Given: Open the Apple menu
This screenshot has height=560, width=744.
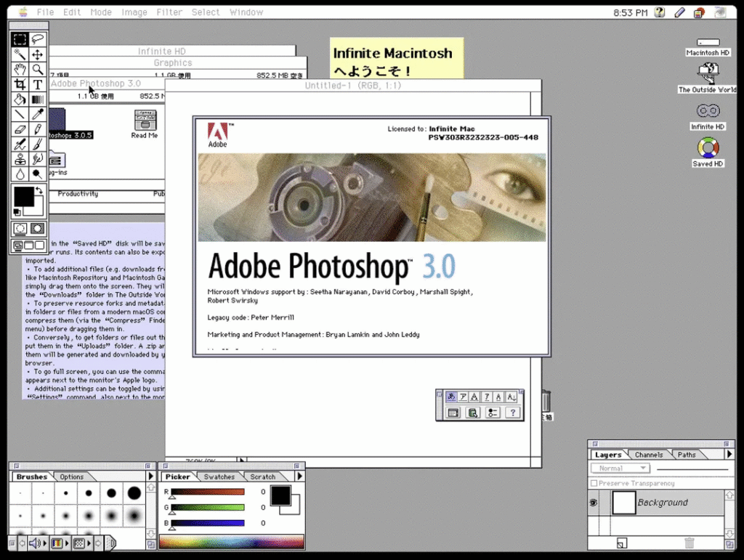Looking at the screenshot, I should [x=23, y=12].
